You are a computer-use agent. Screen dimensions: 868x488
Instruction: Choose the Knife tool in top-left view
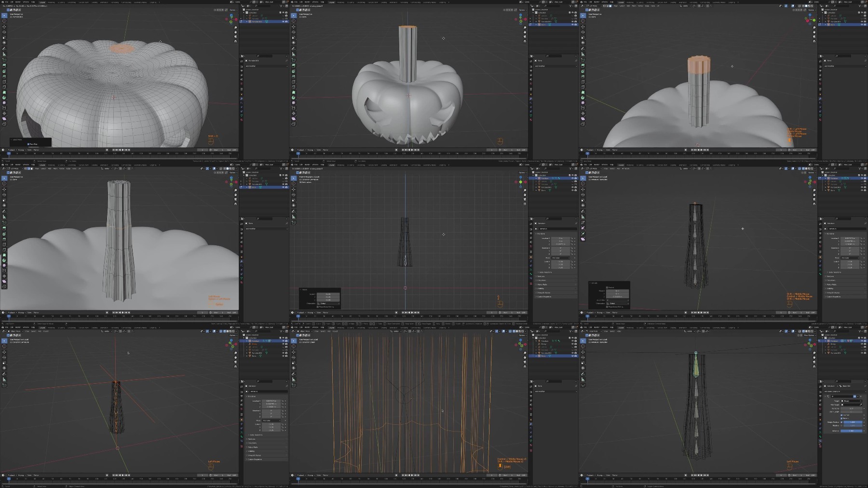(x=4, y=87)
